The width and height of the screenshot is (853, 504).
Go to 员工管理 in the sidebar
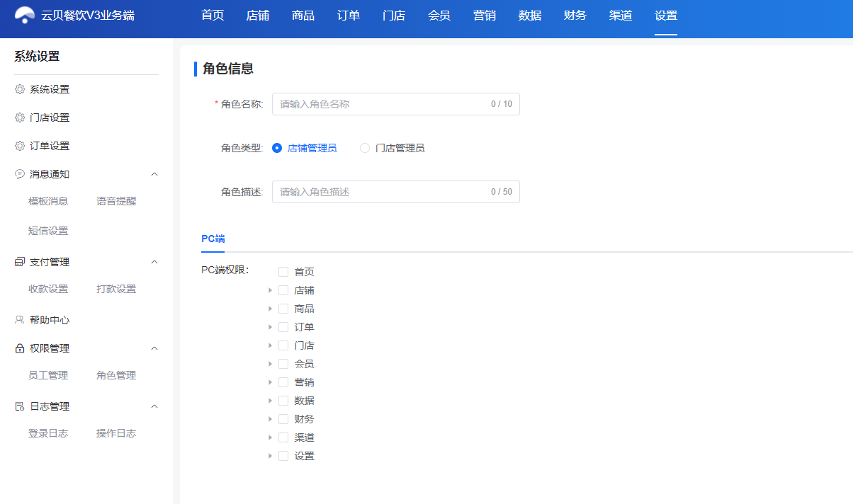tap(48, 375)
